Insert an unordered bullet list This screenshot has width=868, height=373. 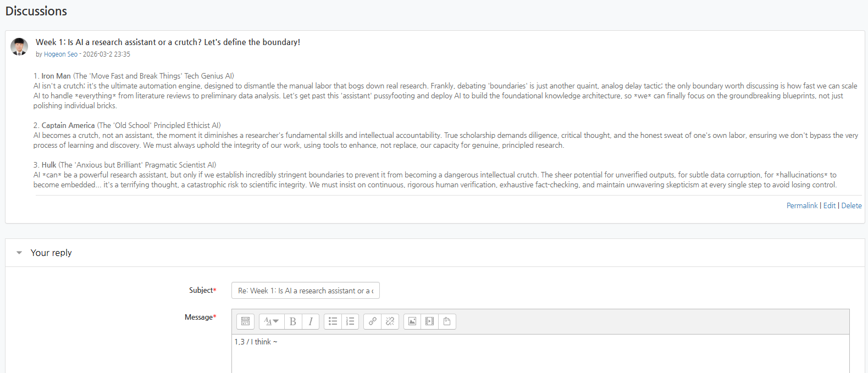click(333, 321)
